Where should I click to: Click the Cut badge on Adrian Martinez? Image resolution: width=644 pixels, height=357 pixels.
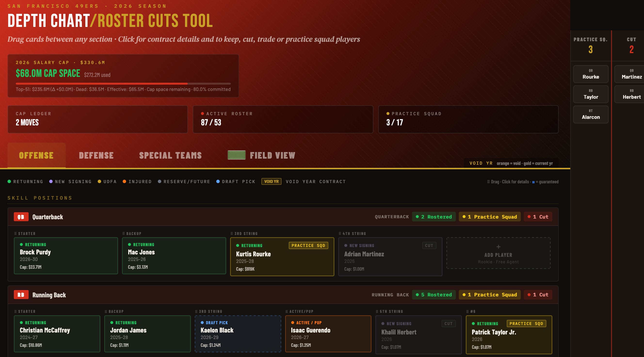[429, 245]
